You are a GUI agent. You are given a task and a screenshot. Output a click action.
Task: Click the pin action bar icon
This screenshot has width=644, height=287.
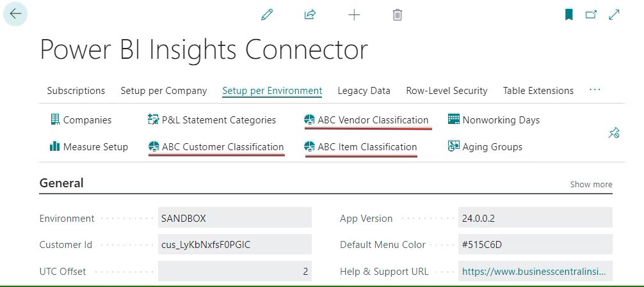pyautogui.click(x=613, y=133)
